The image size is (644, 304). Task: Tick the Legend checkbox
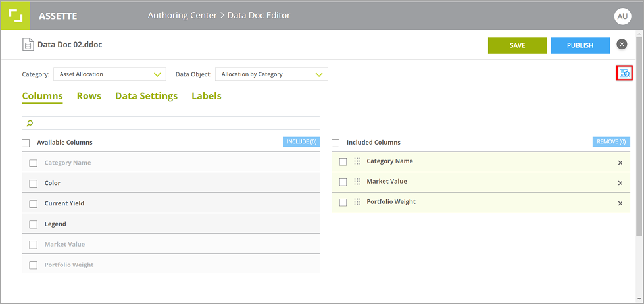point(34,225)
